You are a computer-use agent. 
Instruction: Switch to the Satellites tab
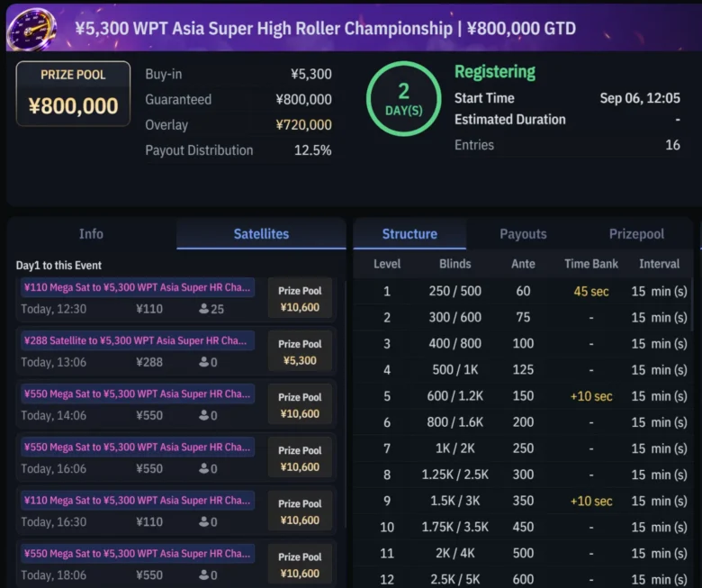pyautogui.click(x=262, y=234)
